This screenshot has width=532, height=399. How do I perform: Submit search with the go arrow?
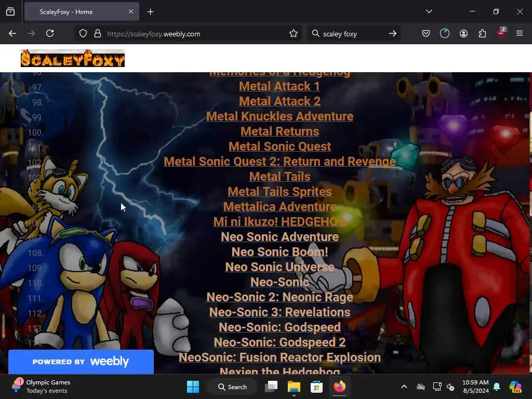[393, 34]
